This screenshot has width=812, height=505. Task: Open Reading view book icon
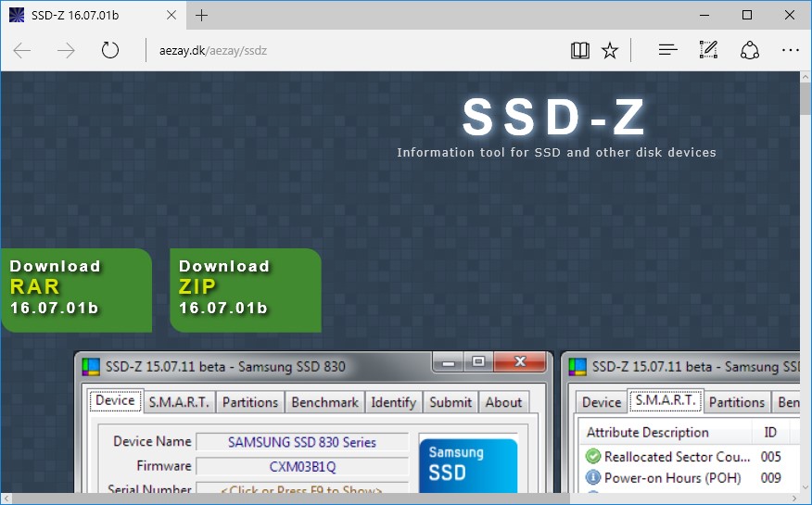(x=580, y=50)
